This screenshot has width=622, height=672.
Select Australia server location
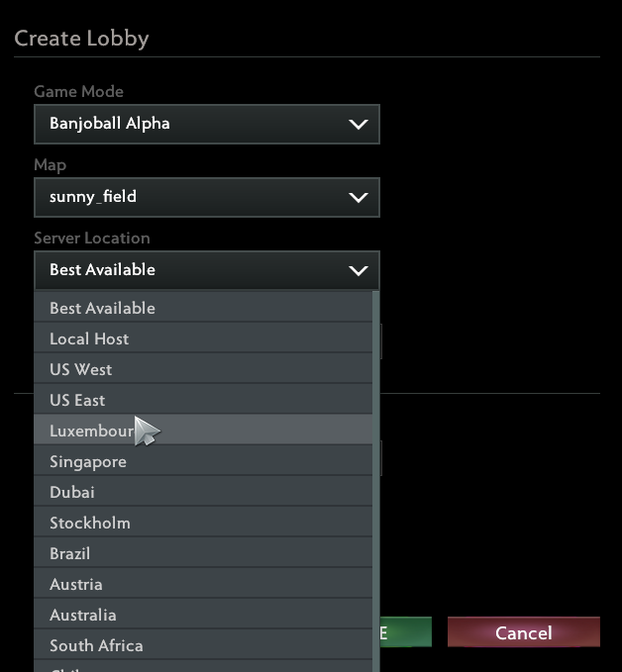203,615
